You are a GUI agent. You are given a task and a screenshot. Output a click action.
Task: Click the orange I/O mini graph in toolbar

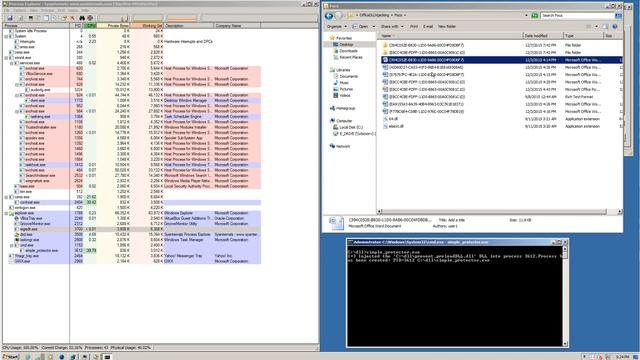[182, 18]
